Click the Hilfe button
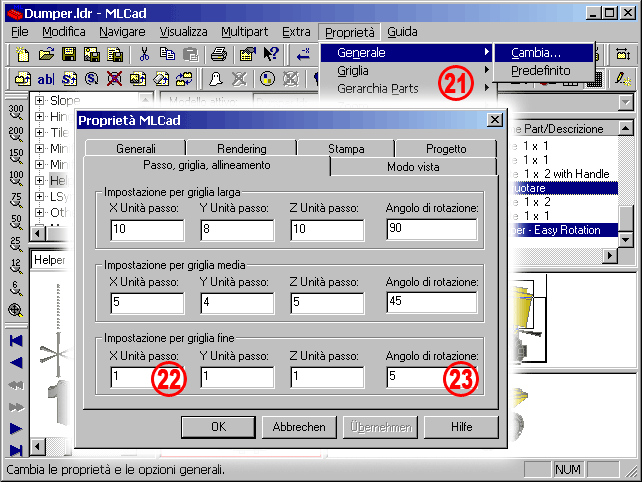Viewport: 642px width, 482px height. click(x=461, y=427)
